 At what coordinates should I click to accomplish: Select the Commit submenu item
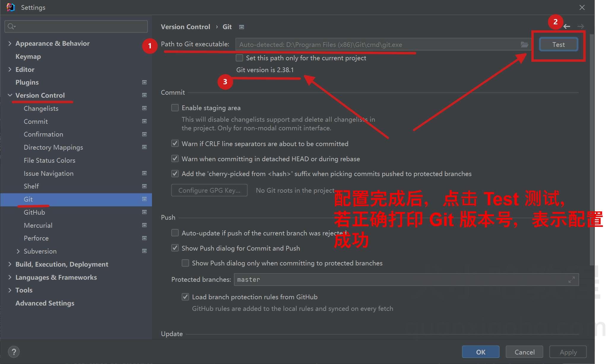pyautogui.click(x=36, y=121)
